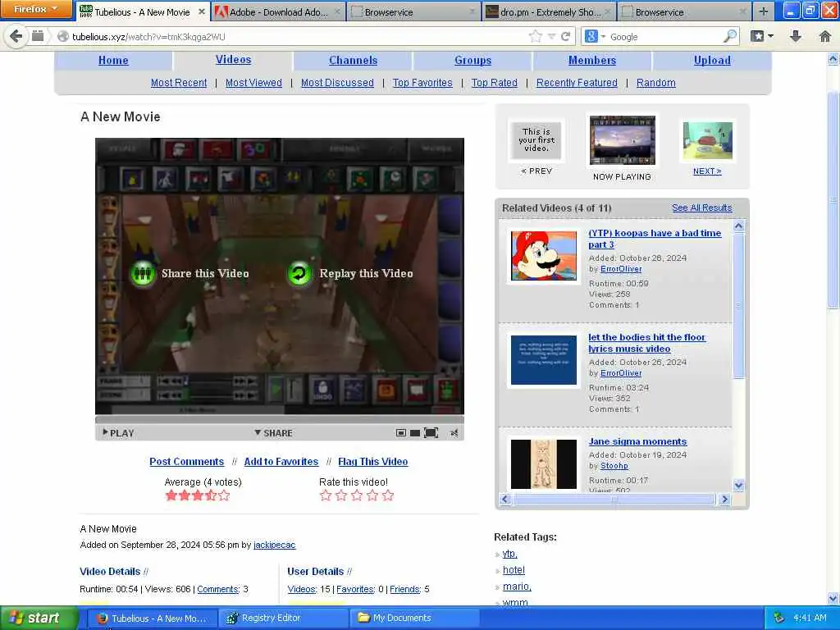Rate the video five stars
The height and width of the screenshot is (630, 840).
point(388,495)
